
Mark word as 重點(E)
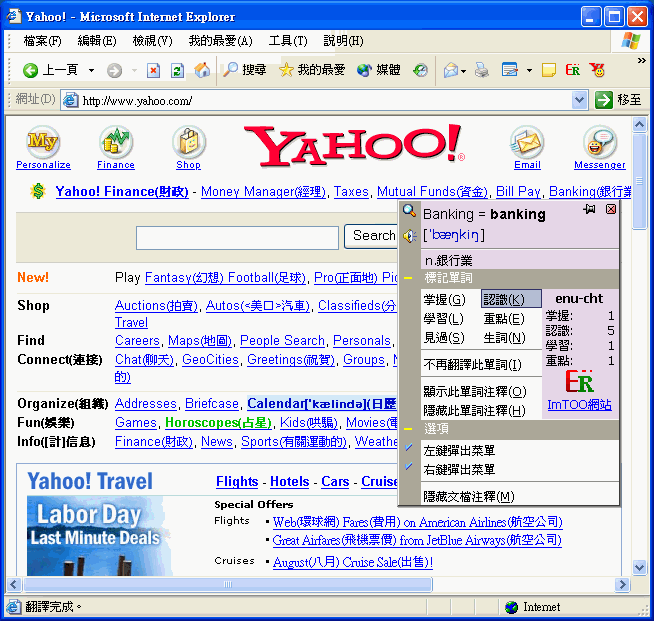click(x=504, y=319)
